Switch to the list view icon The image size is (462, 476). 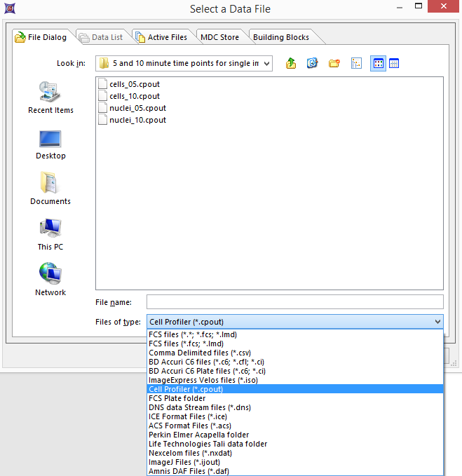[379, 63]
